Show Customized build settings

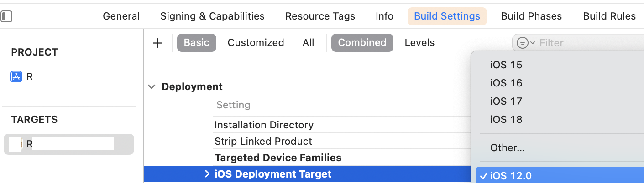[x=256, y=43]
